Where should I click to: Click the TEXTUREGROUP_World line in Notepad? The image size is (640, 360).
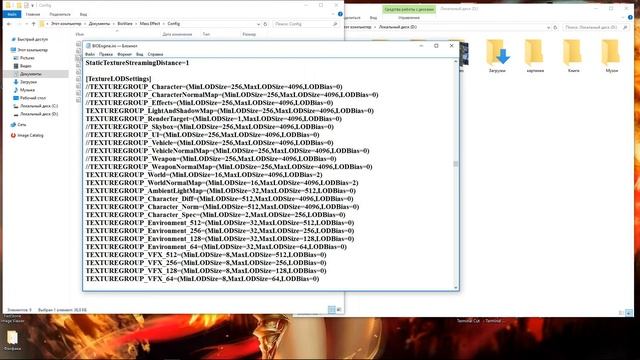click(204, 175)
